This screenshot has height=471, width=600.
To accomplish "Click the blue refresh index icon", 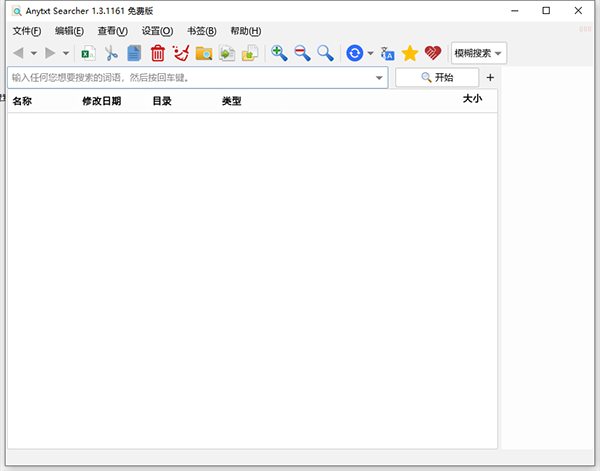I will [355, 53].
